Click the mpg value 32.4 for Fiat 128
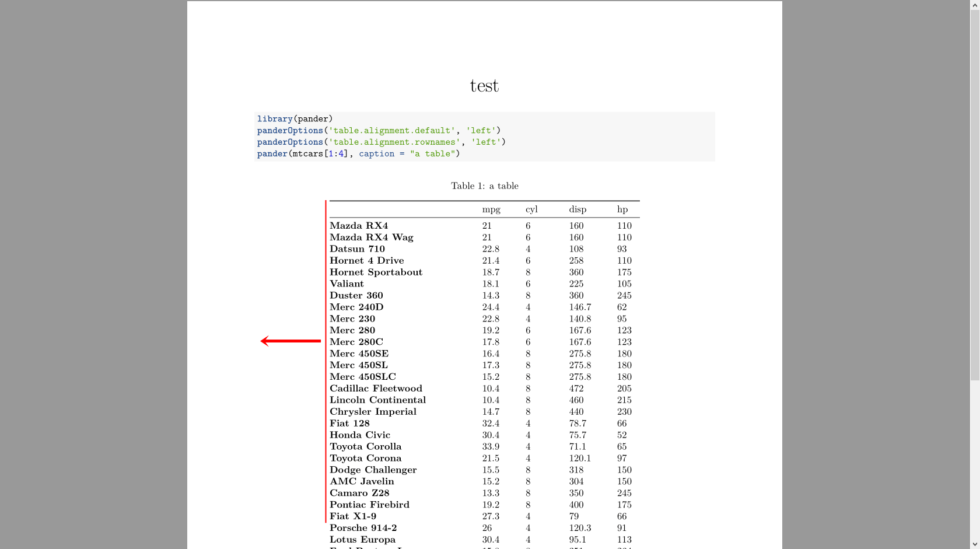 pyautogui.click(x=491, y=424)
